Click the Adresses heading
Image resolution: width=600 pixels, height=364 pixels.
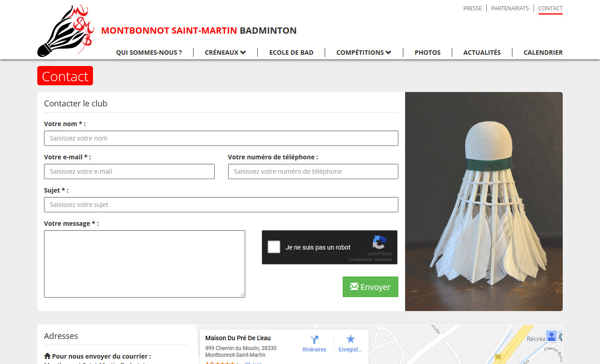pyautogui.click(x=61, y=336)
